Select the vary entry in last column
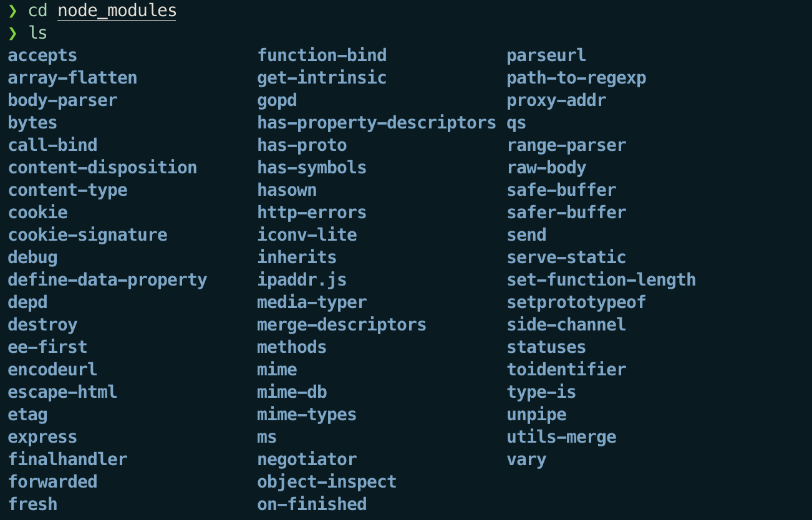Image resolution: width=812 pixels, height=520 pixels. pyautogui.click(x=526, y=460)
